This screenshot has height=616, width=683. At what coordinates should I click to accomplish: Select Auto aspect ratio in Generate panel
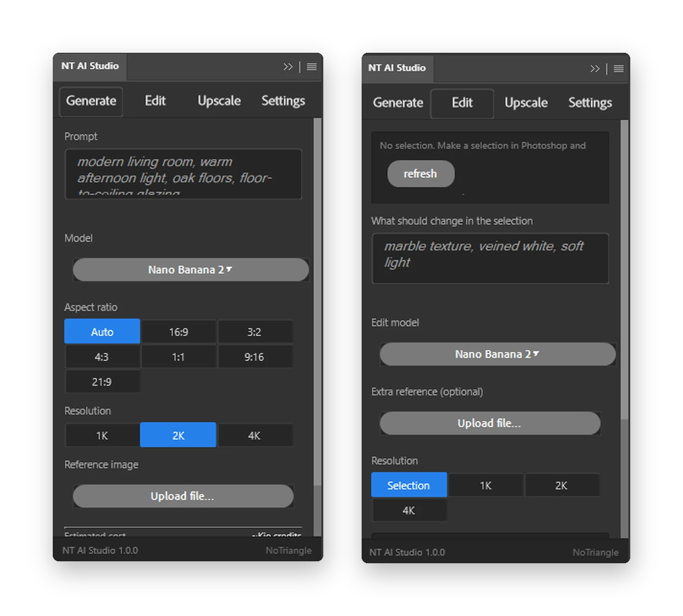102,332
